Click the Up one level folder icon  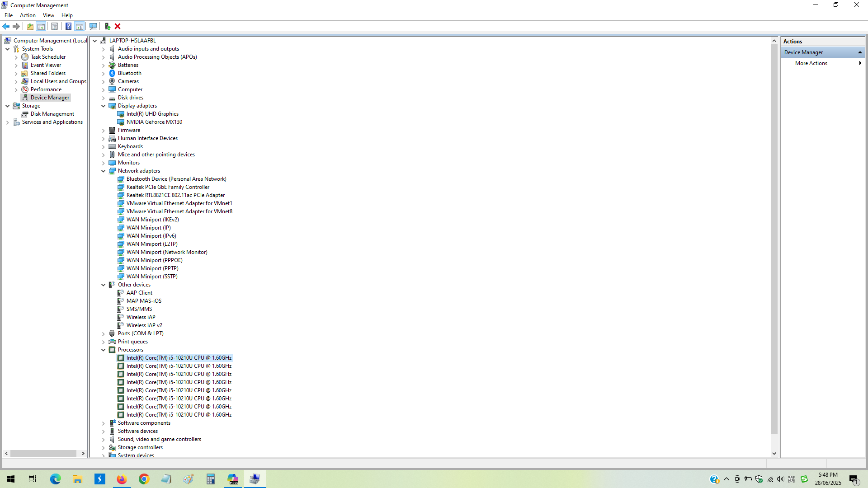[30, 26]
